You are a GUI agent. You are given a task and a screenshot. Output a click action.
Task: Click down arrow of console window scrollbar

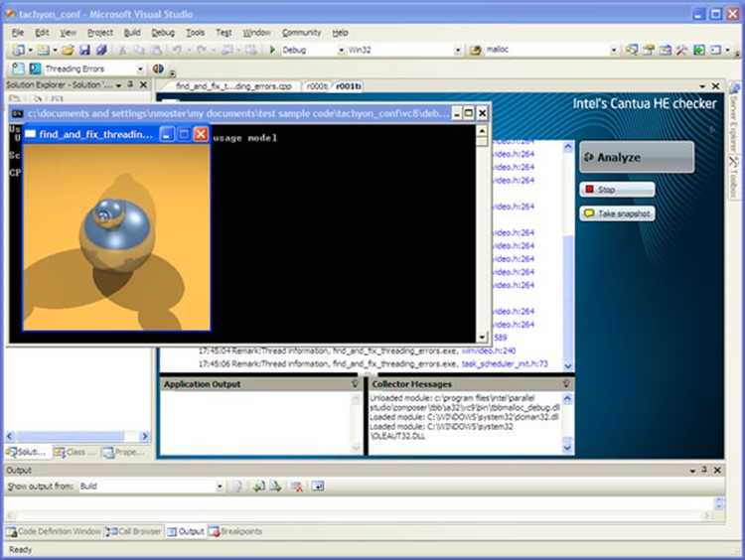(482, 337)
